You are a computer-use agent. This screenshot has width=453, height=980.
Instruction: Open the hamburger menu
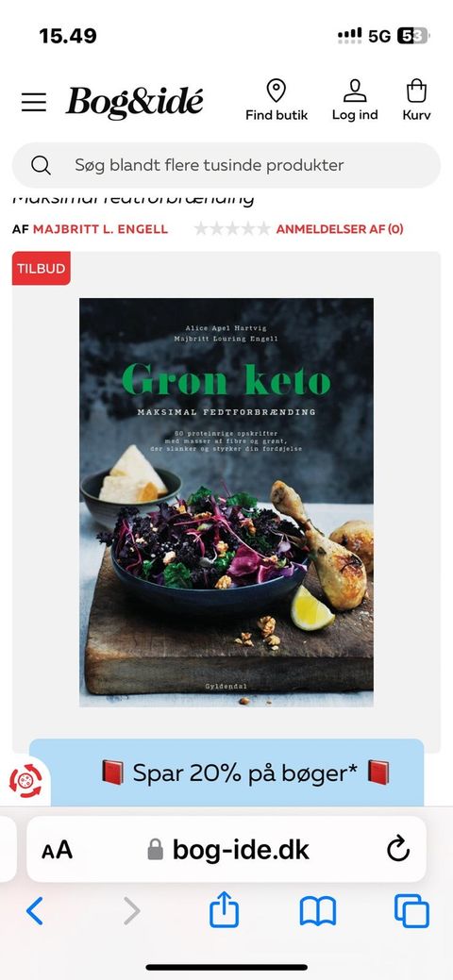34,102
